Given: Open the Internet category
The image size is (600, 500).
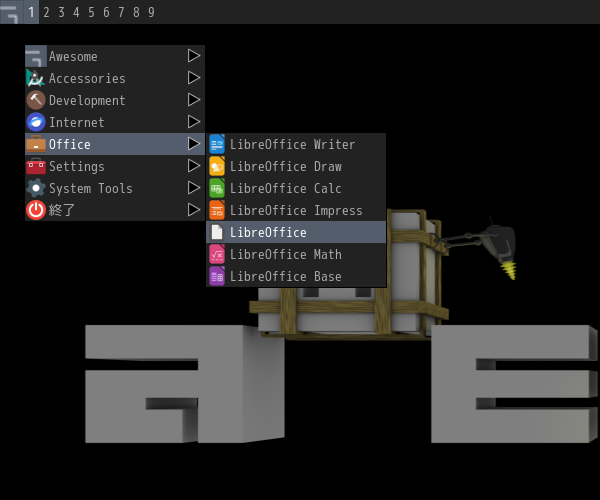Looking at the screenshot, I should 115,122.
